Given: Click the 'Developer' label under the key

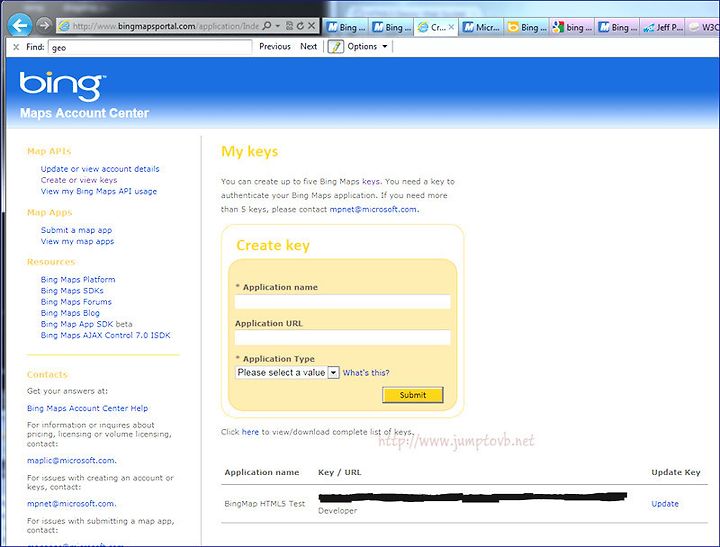Looking at the screenshot, I should point(338,511).
